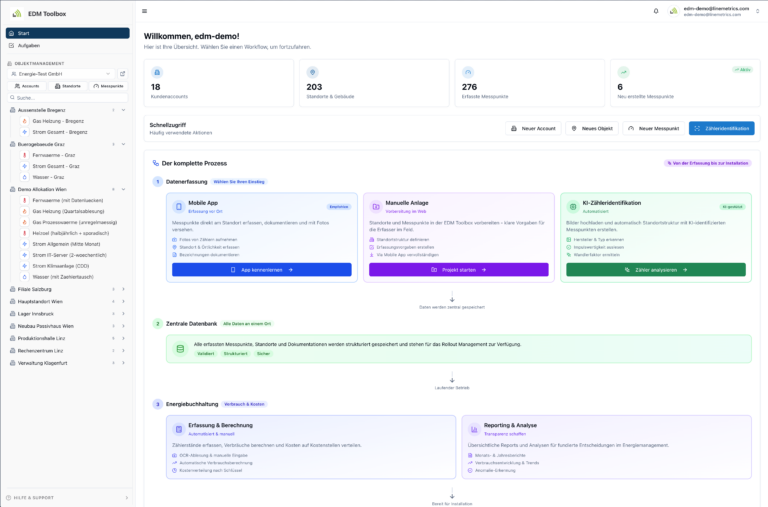Expand the Hauptstandort Wien node
This screenshot has width=768, height=507.
123,301
